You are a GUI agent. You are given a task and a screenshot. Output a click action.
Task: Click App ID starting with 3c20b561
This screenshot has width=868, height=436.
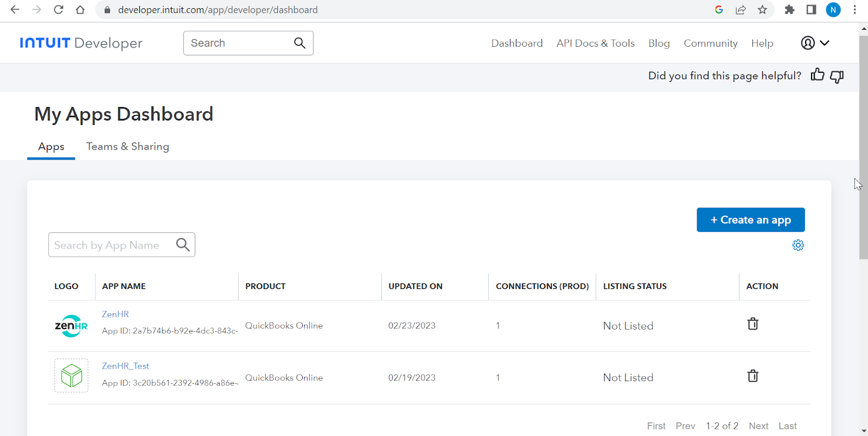pyautogui.click(x=170, y=383)
